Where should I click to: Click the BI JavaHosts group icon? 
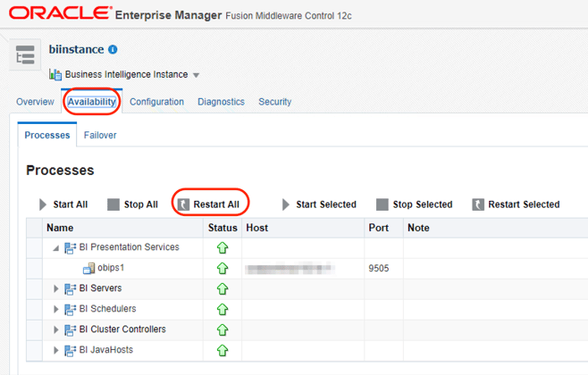tap(70, 351)
